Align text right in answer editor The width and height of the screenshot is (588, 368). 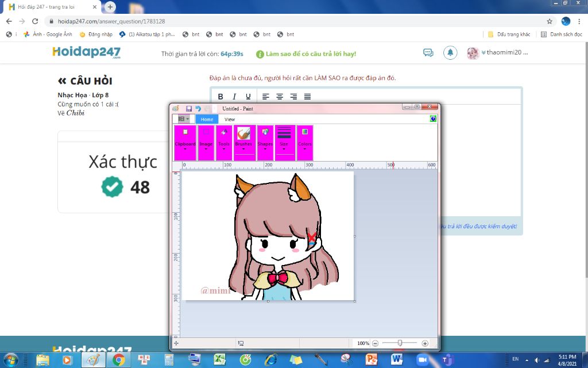(x=293, y=97)
